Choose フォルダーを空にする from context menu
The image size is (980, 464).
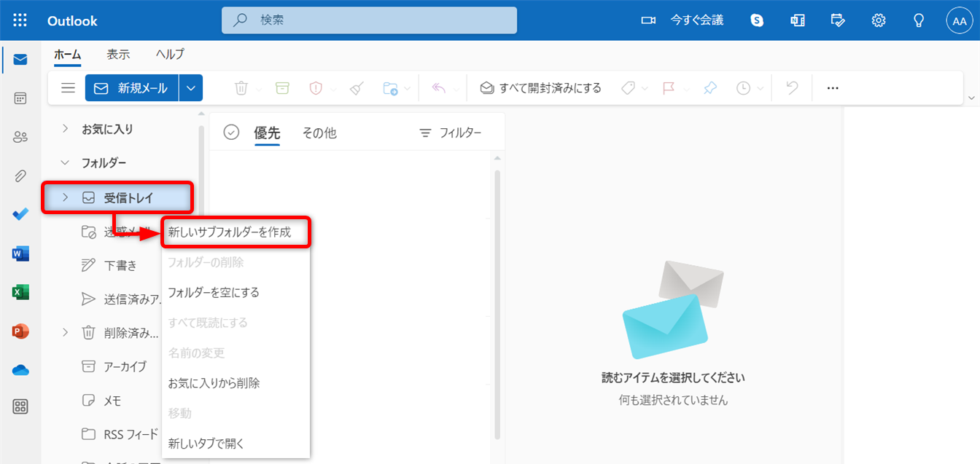214,292
